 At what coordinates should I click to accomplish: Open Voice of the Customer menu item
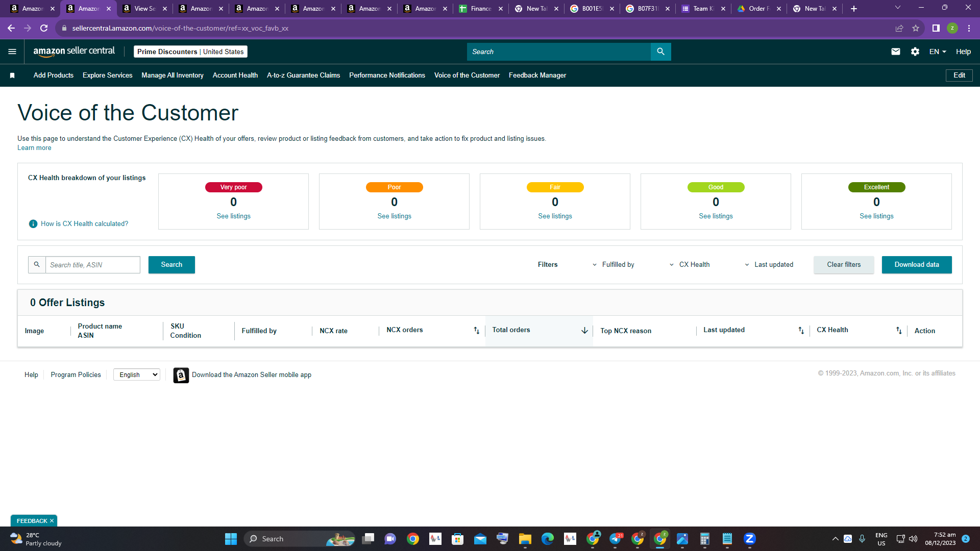pos(467,76)
